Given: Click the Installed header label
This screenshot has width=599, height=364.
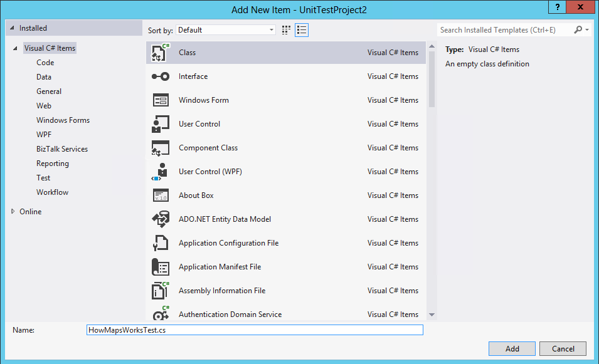Looking at the screenshot, I should pyautogui.click(x=33, y=28).
